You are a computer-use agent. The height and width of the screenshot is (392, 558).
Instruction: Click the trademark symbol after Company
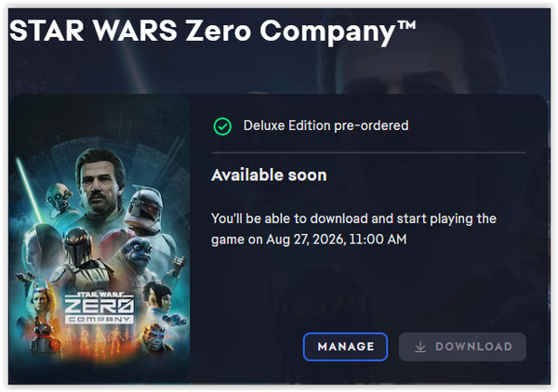(x=405, y=25)
